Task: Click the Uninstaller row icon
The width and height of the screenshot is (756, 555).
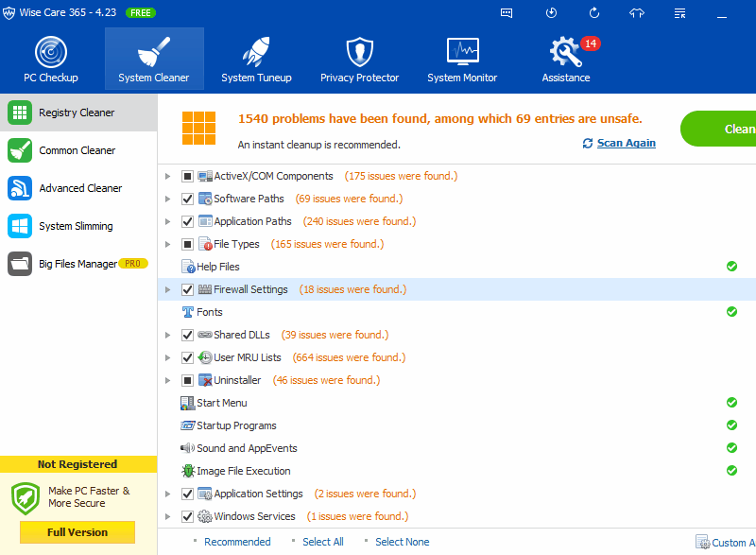Action: tap(205, 380)
